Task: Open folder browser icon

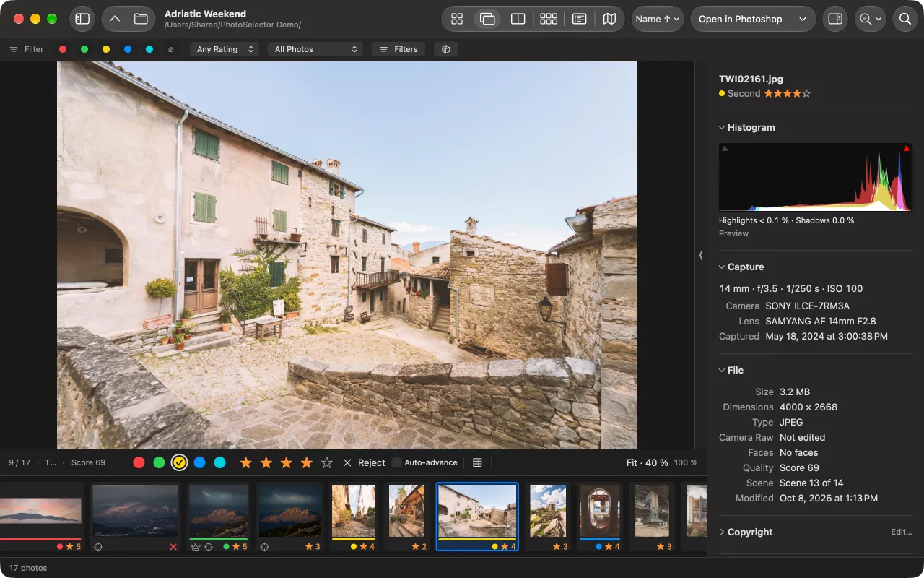Action: tap(141, 19)
